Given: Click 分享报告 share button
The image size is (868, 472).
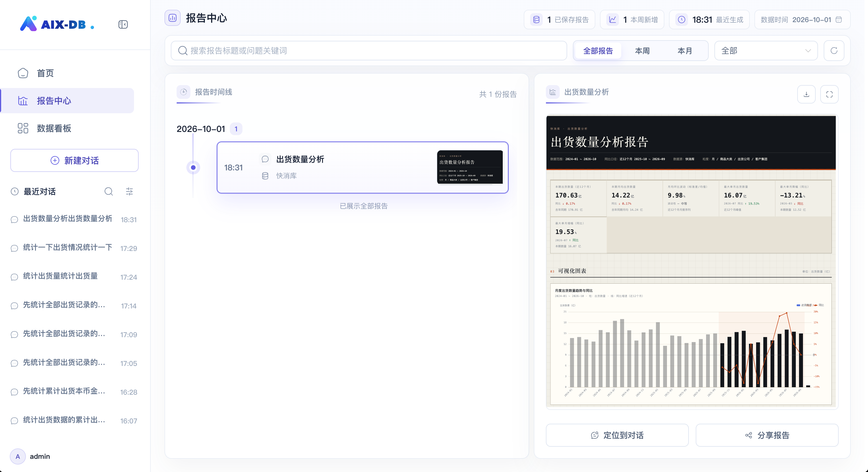Looking at the screenshot, I should [767, 435].
